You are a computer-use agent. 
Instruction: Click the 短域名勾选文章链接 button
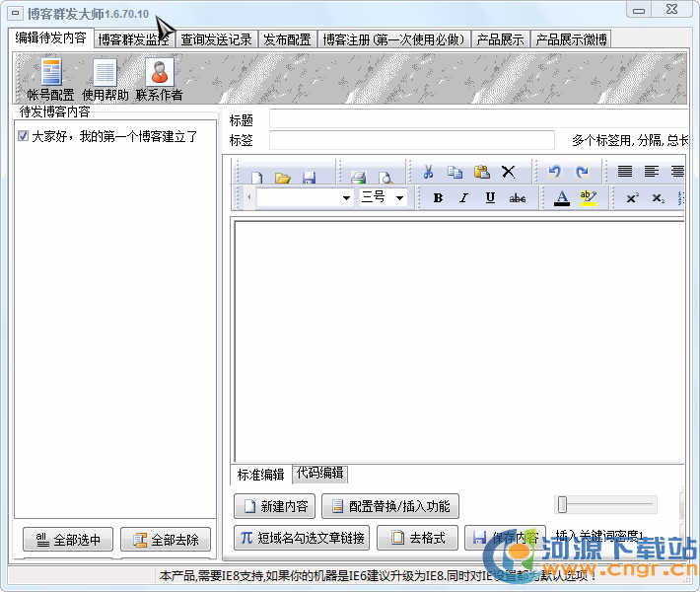click(302, 538)
